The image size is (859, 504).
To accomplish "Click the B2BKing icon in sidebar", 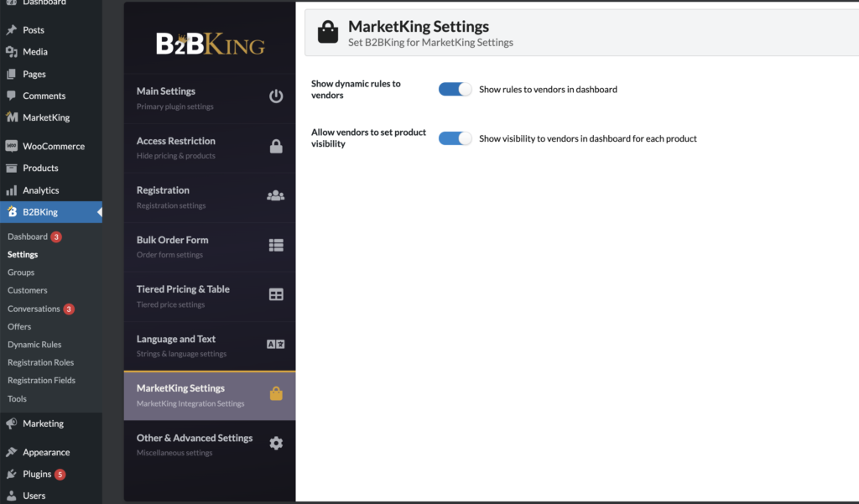I will click(x=12, y=212).
